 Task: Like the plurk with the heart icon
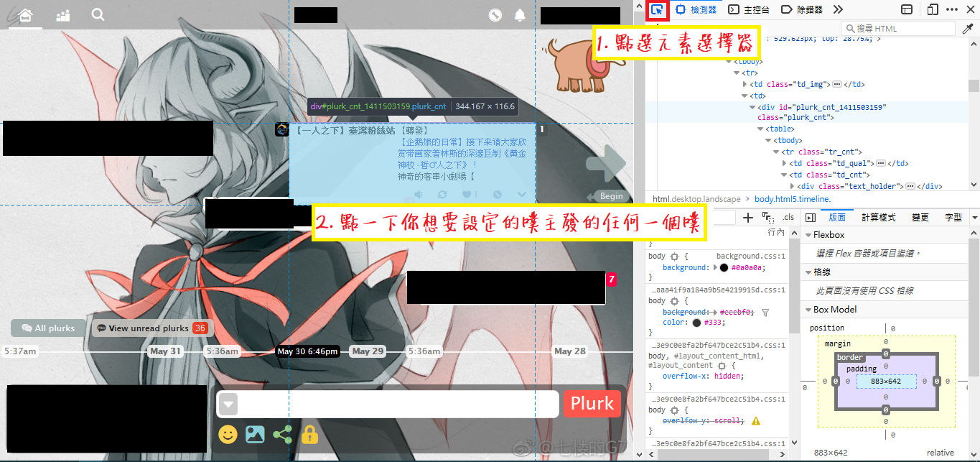coord(467,195)
